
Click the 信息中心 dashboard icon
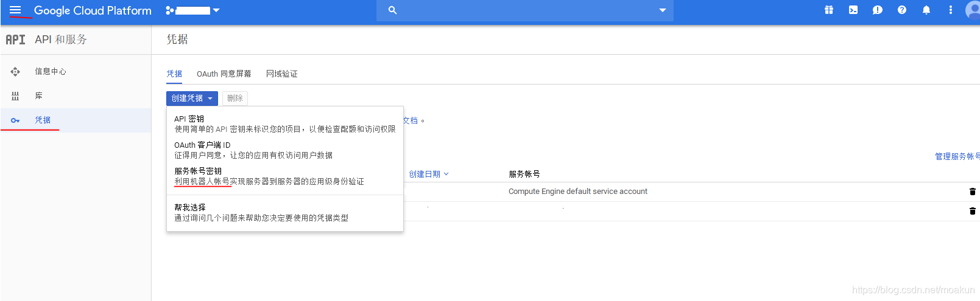pyautogui.click(x=15, y=72)
